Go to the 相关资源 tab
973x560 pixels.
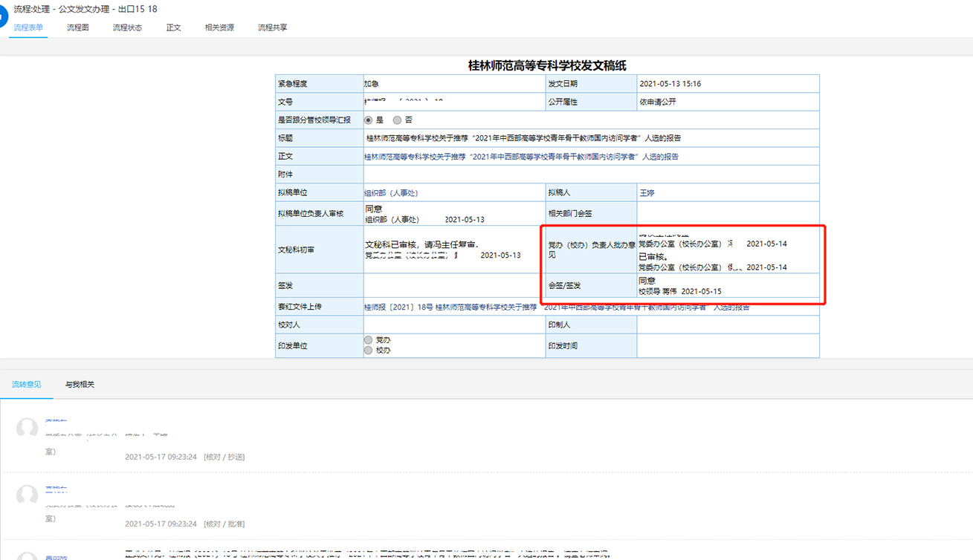[219, 27]
